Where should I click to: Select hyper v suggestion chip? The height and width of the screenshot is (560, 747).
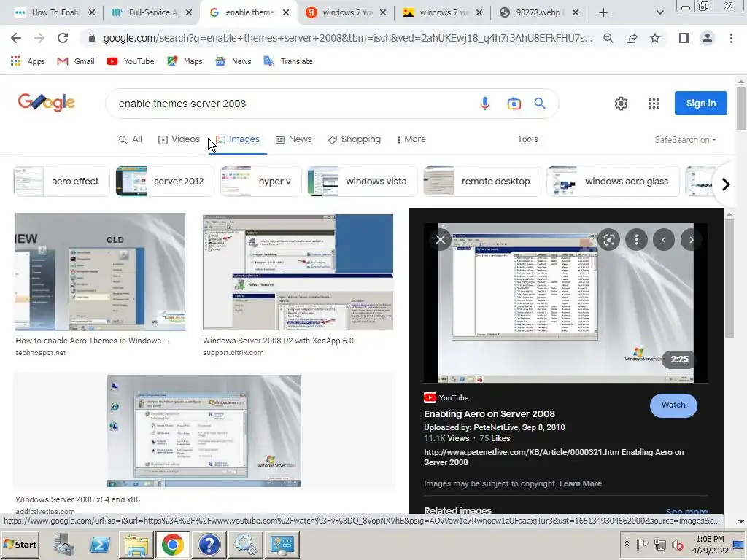260,182
